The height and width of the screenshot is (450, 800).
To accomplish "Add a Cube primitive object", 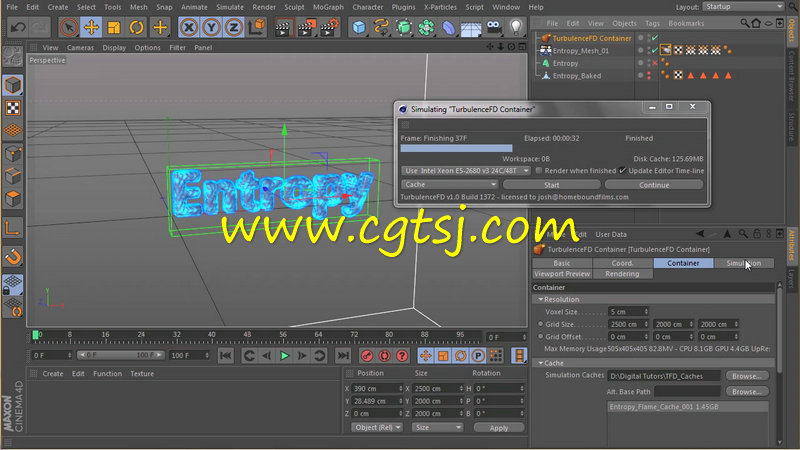I will tap(359, 27).
